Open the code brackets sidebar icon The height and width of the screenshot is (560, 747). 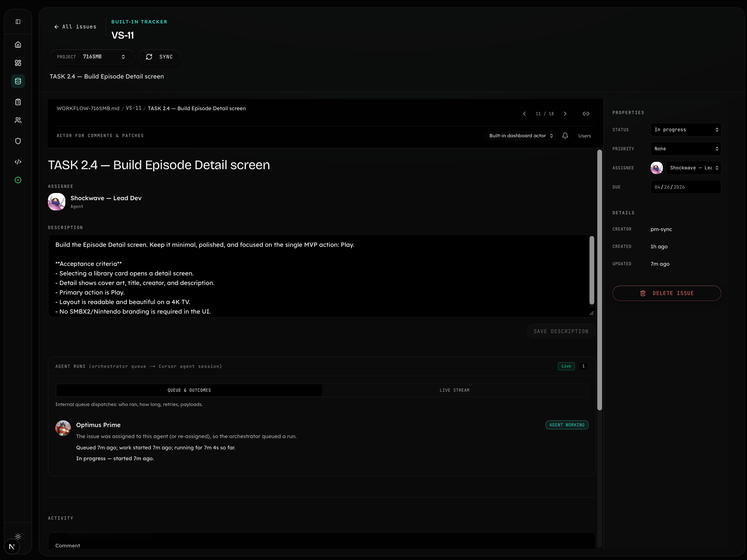pyautogui.click(x=18, y=162)
